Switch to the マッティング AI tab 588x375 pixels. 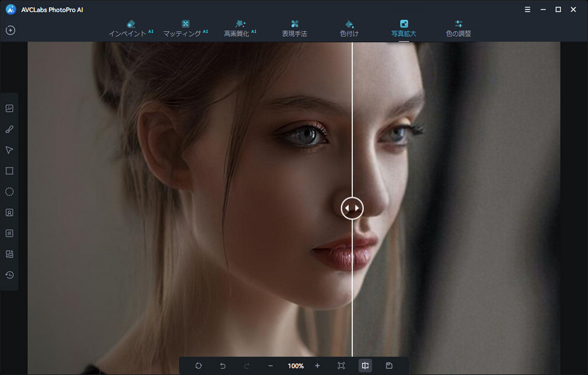[x=185, y=28]
